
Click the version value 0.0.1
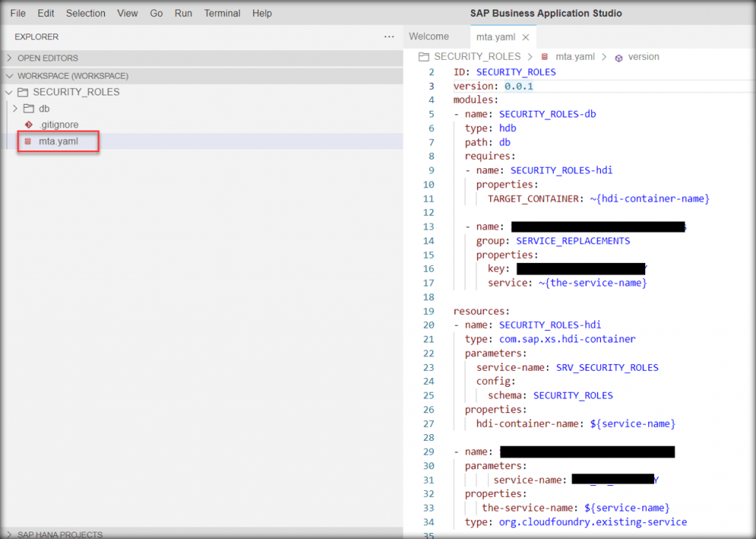point(519,86)
